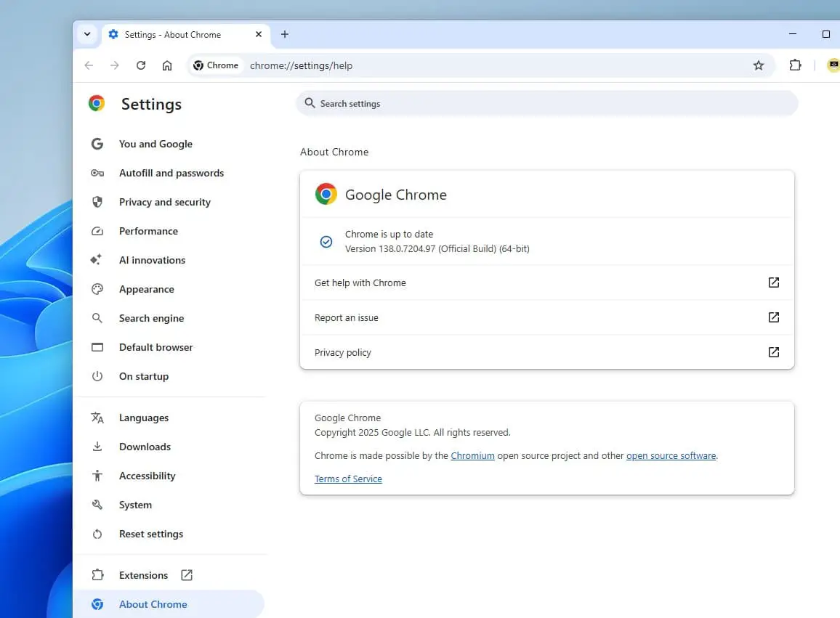
Task: Click the wrench System icon
Action: [97, 505]
